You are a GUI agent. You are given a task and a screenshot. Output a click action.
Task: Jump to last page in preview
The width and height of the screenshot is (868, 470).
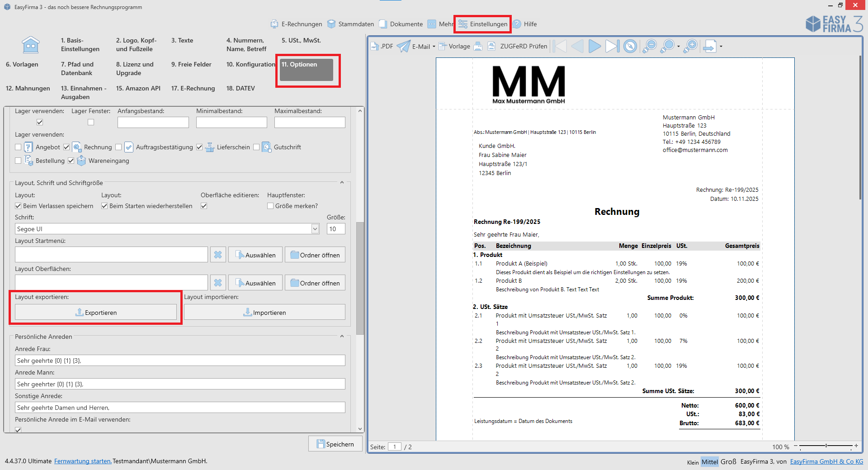click(x=612, y=46)
